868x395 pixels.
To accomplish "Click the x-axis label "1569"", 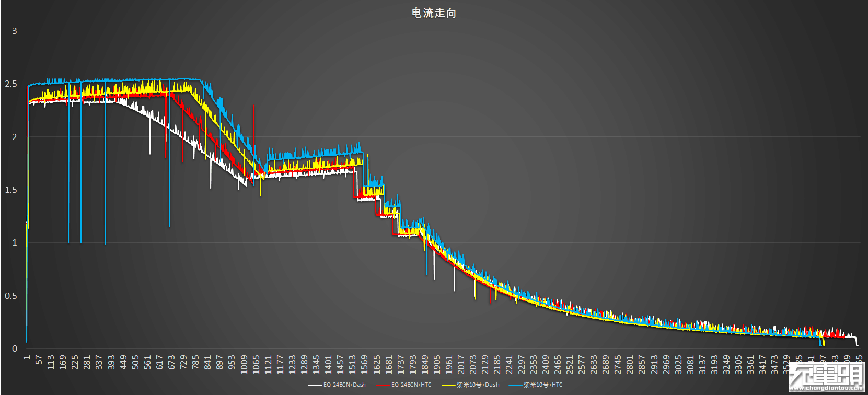I will (364, 364).
